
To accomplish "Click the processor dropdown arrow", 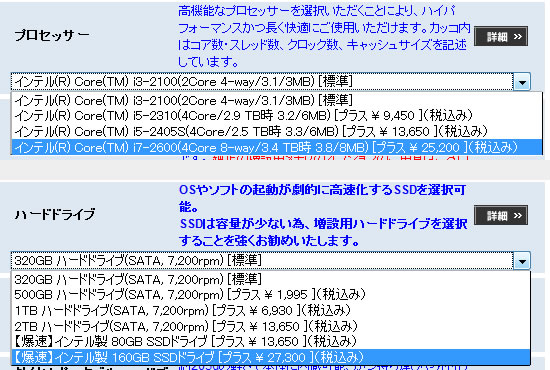I will pyautogui.click(x=522, y=82).
